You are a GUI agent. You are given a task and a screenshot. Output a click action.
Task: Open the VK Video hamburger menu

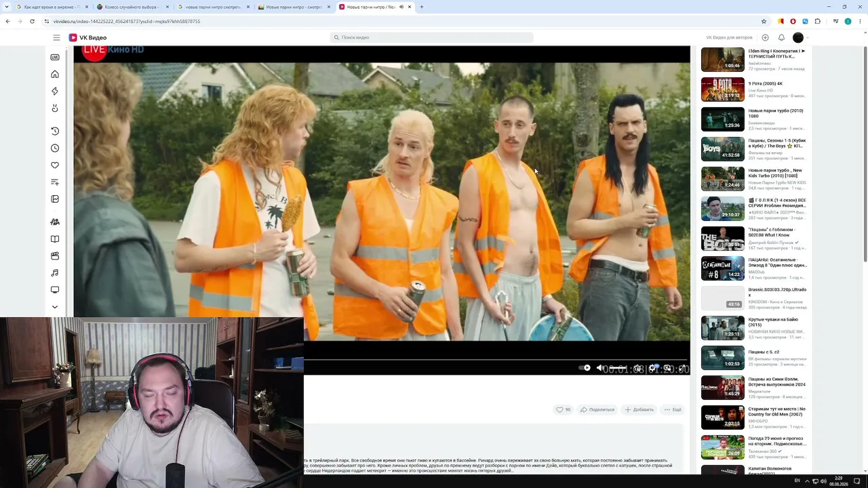tap(56, 38)
